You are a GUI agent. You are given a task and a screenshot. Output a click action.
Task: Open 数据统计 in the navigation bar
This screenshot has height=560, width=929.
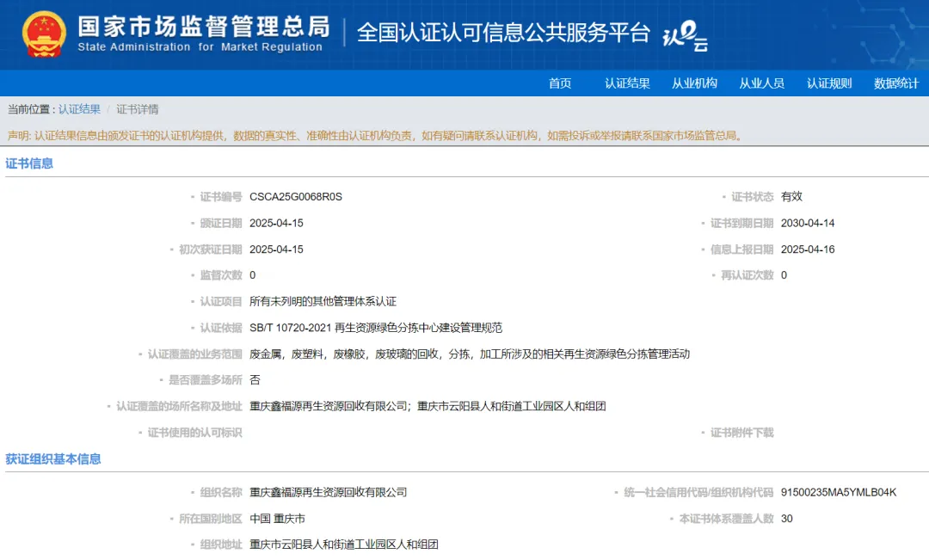896,83
